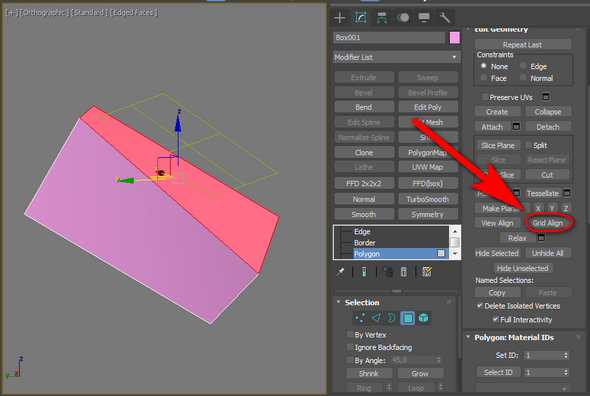
Task: Open the Motion panel icon
Action: (403, 17)
